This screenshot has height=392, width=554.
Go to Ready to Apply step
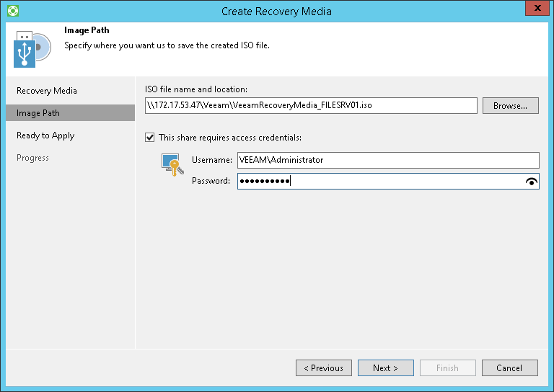pyautogui.click(x=45, y=135)
